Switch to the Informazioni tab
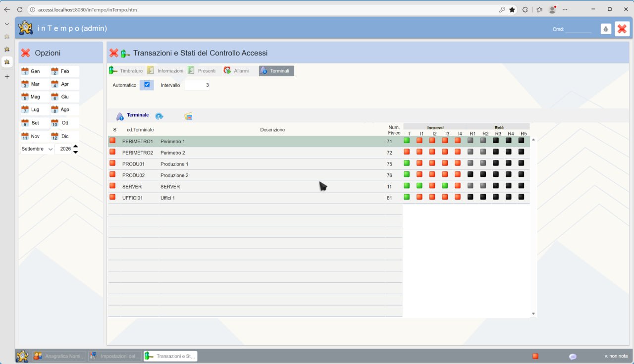The image size is (634, 364). (x=165, y=71)
